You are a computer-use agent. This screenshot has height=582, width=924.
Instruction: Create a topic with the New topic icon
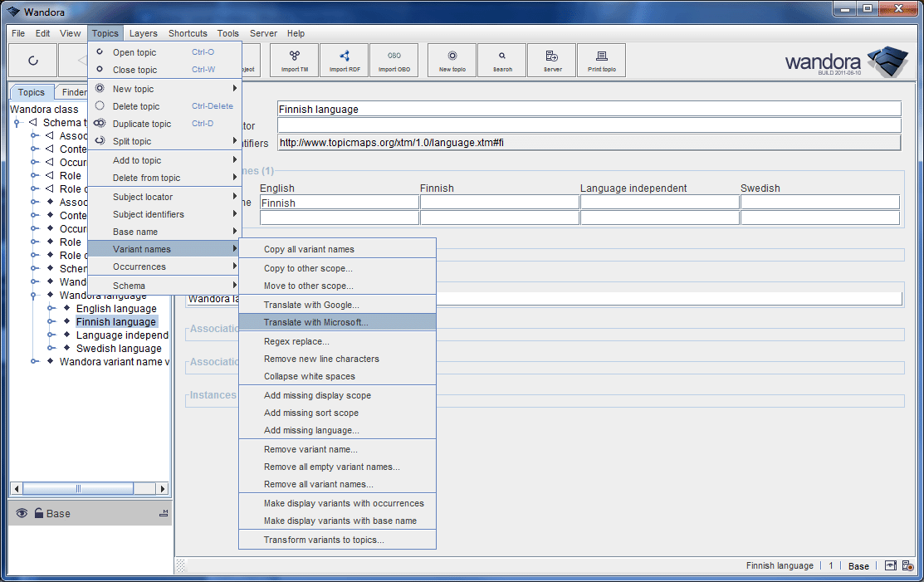pyautogui.click(x=451, y=59)
